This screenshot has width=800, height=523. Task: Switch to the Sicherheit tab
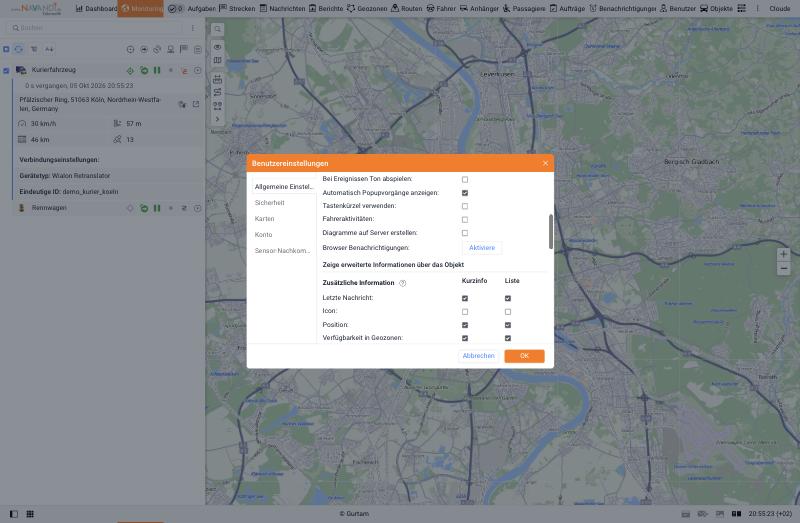(284, 203)
